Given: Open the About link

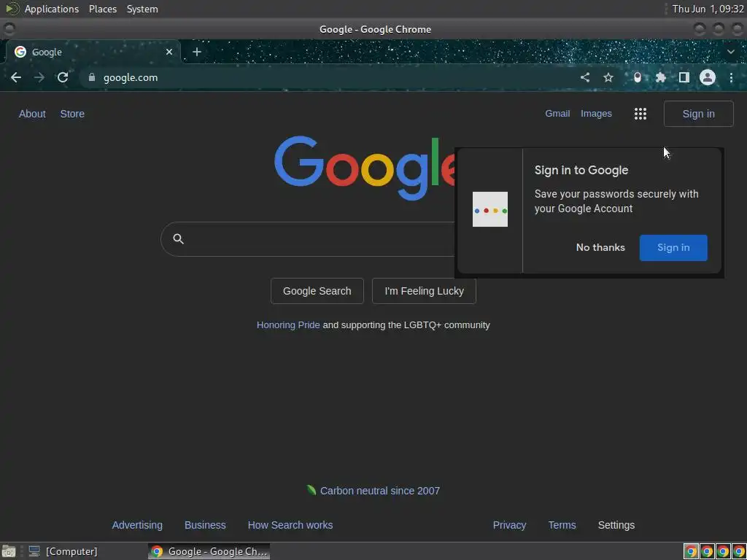Looking at the screenshot, I should 32,114.
